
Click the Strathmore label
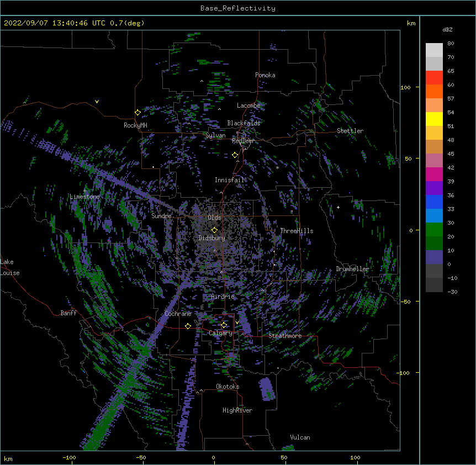[285, 336]
